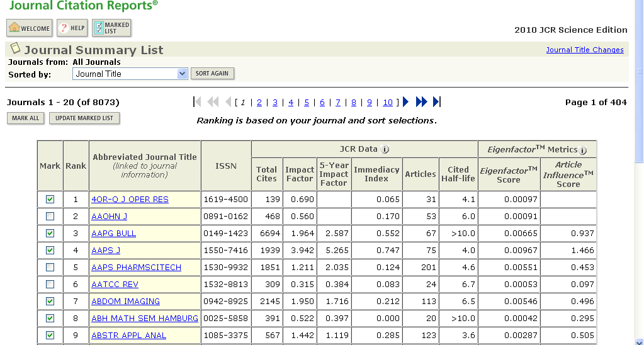The height and width of the screenshot is (345, 644).
Task: Go to page 7
Action: [338, 102]
